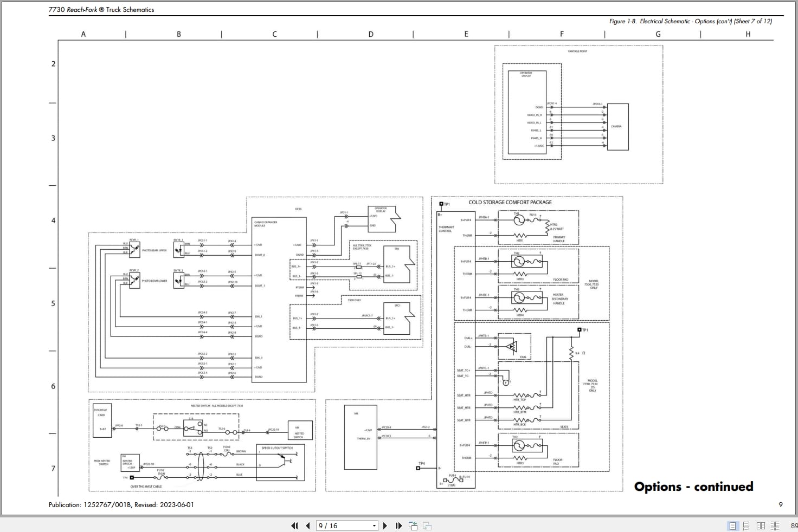
Task: Click the Figure 1-8 caption text
Action: coord(691,21)
